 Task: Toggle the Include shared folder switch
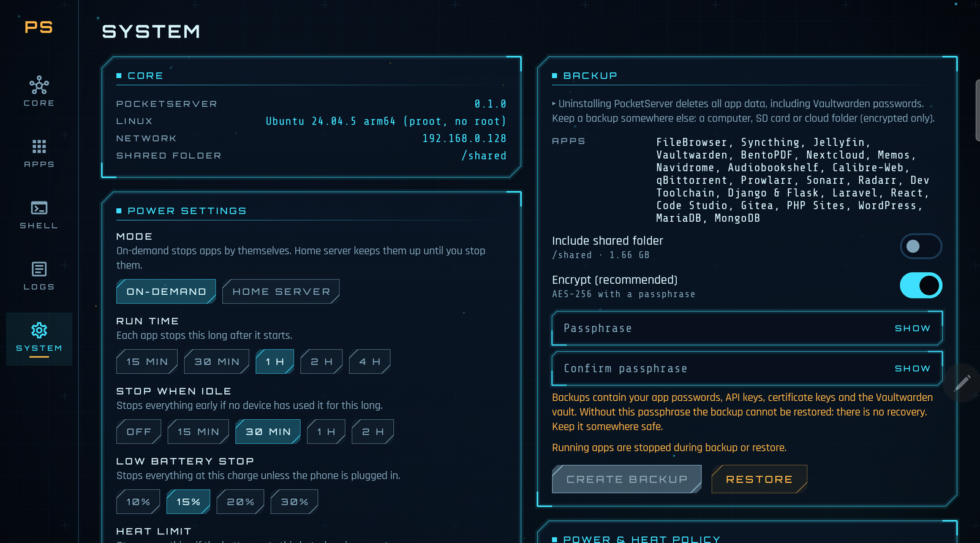[921, 246]
